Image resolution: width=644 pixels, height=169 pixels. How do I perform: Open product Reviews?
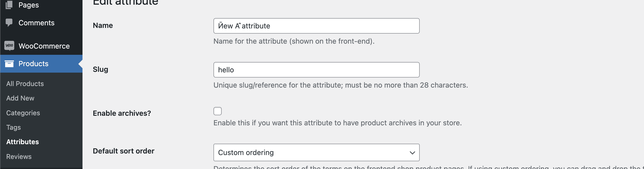(19, 156)
